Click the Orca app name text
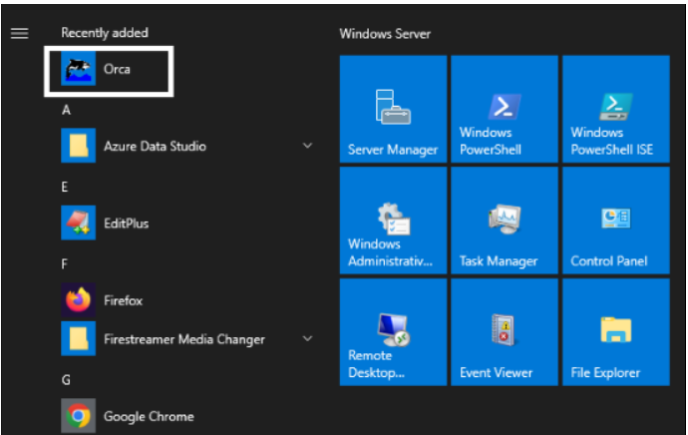The width and height of the screenshot is (688, 435). click(117, 69)
